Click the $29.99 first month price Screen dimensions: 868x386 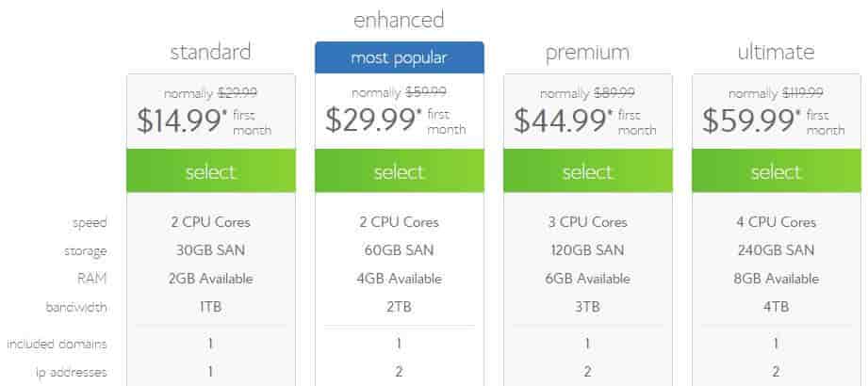pos(395,121)
